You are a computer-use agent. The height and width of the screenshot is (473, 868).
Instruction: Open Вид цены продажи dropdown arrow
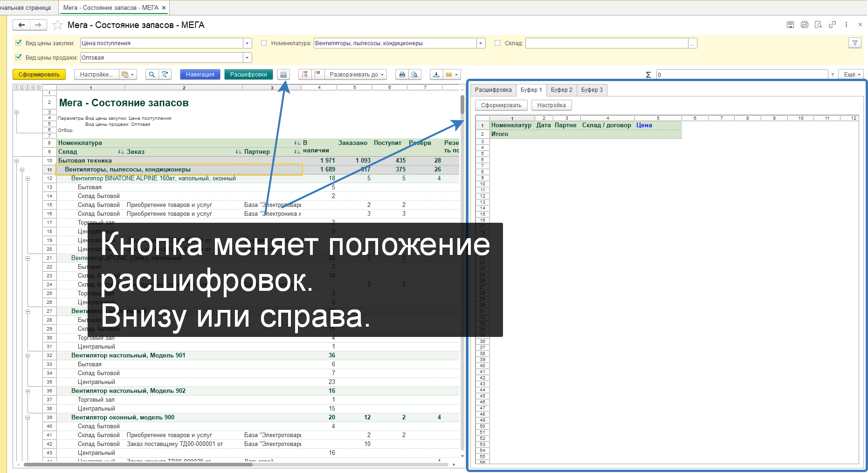(247, 58)
